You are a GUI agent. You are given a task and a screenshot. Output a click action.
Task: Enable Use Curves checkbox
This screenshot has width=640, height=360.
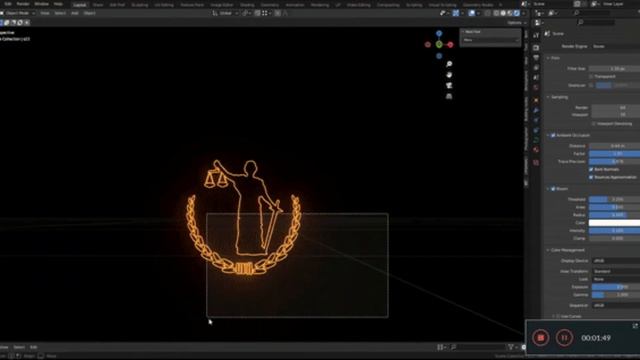(558, 316)
